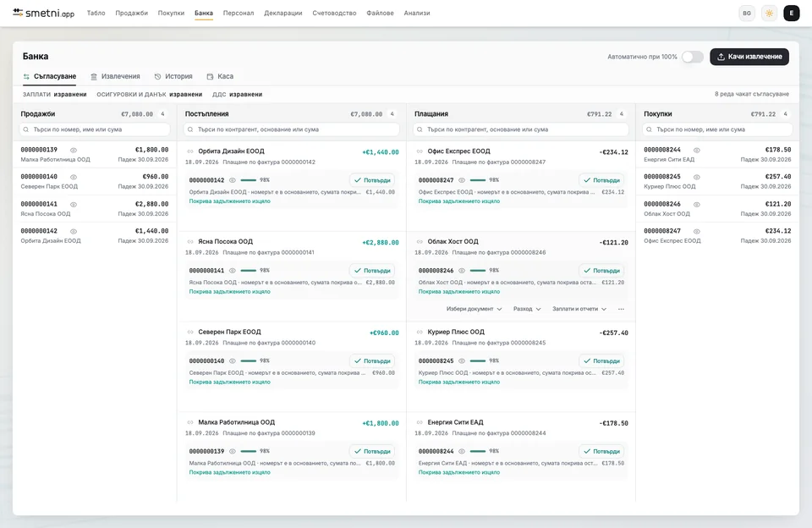Viewport: 812px width, 528px height.
Task: Toggle the light theme sun icon
Action: [769, 14]
